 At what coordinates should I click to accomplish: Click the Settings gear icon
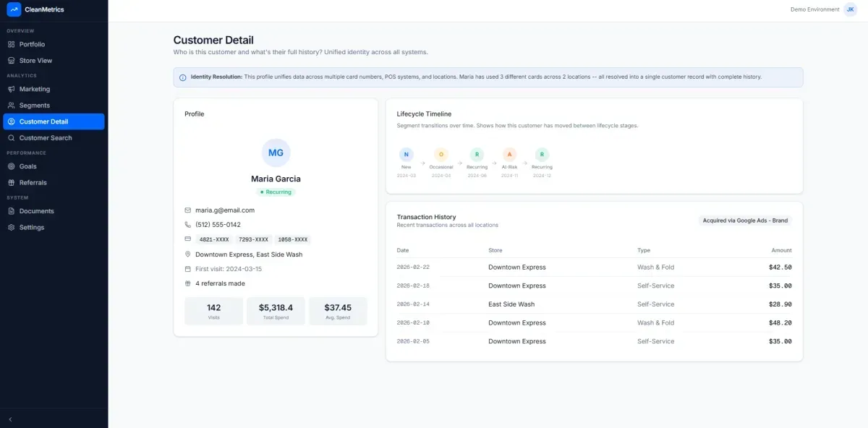click(x=12, y=227)
